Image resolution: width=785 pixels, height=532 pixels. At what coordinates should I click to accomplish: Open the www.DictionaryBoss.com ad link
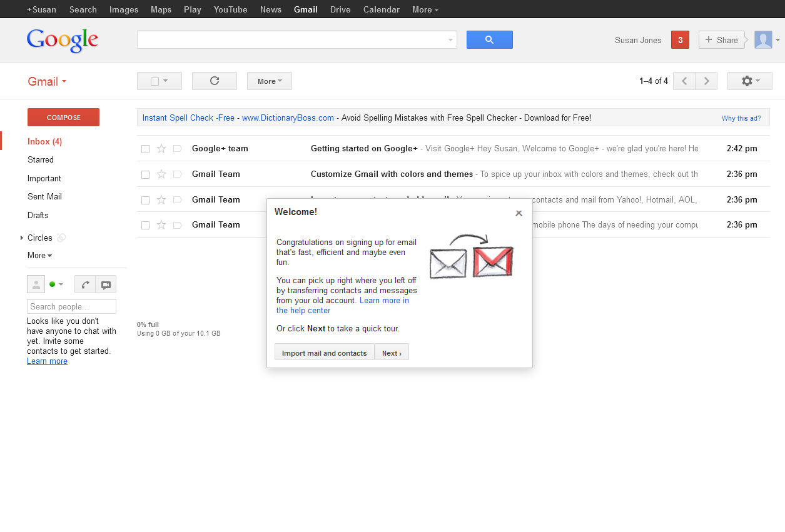[288, 118]
